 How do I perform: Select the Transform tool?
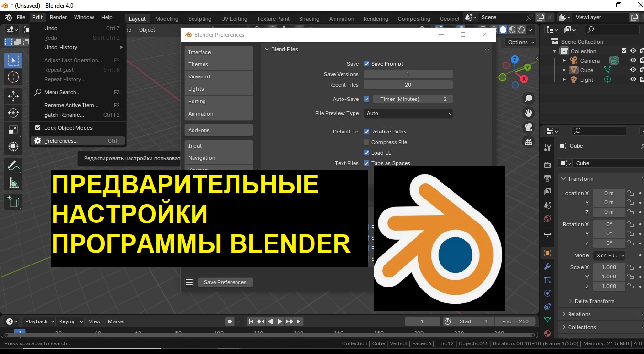point(13,146)
